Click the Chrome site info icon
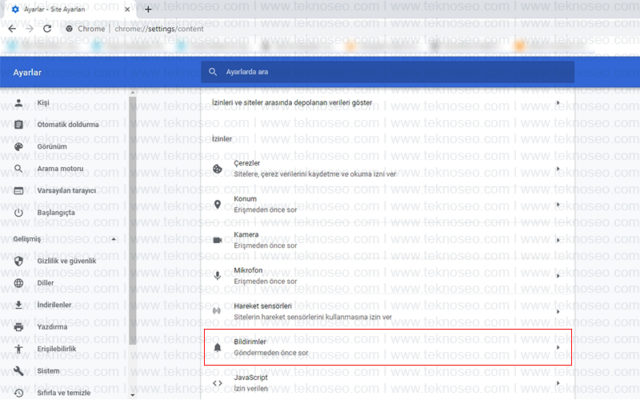 pyautogui.click(x=69, y=29)
